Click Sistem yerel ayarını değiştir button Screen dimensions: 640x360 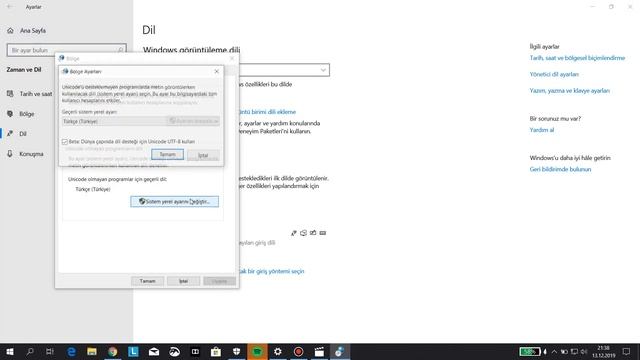tap(175, 202)
